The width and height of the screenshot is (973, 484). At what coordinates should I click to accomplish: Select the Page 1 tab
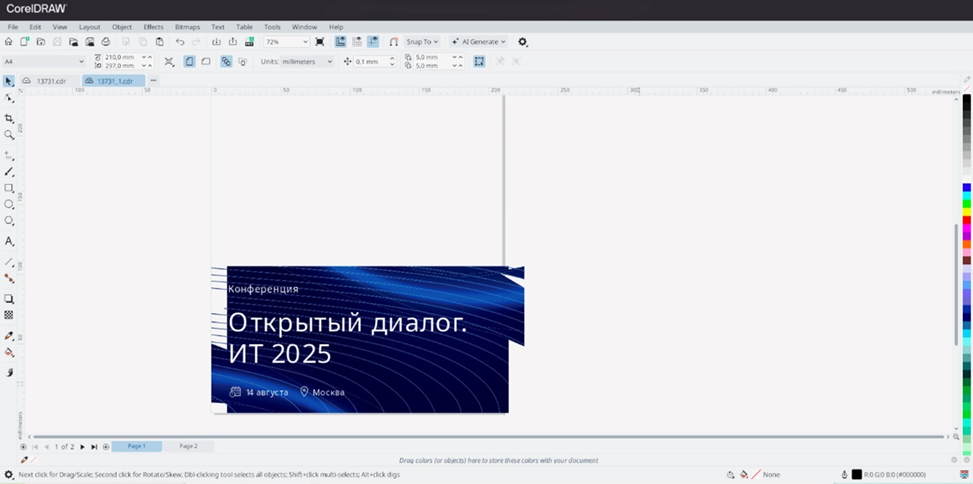(x=137, y=446)
